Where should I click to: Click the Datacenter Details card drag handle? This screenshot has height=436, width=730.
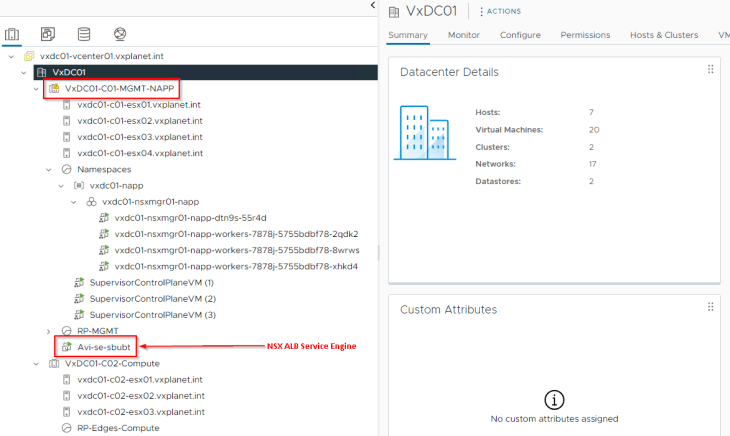click(x=710, y=69)
